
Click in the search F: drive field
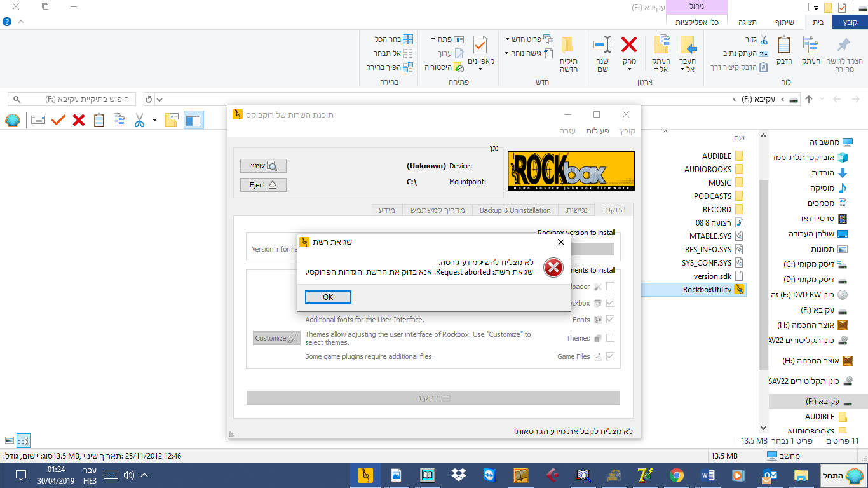pyautogui.click(x=71, y=99)
